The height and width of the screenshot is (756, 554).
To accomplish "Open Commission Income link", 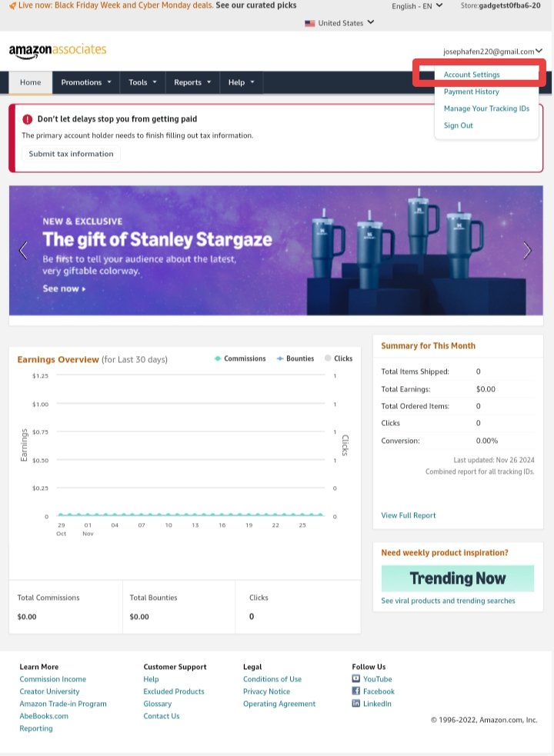I will [x=52, y=679].
